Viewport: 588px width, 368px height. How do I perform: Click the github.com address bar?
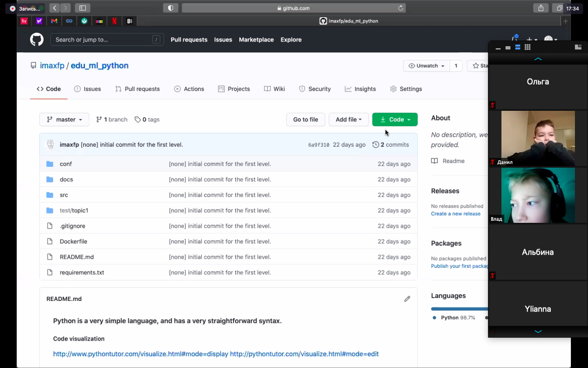point(294,8)
